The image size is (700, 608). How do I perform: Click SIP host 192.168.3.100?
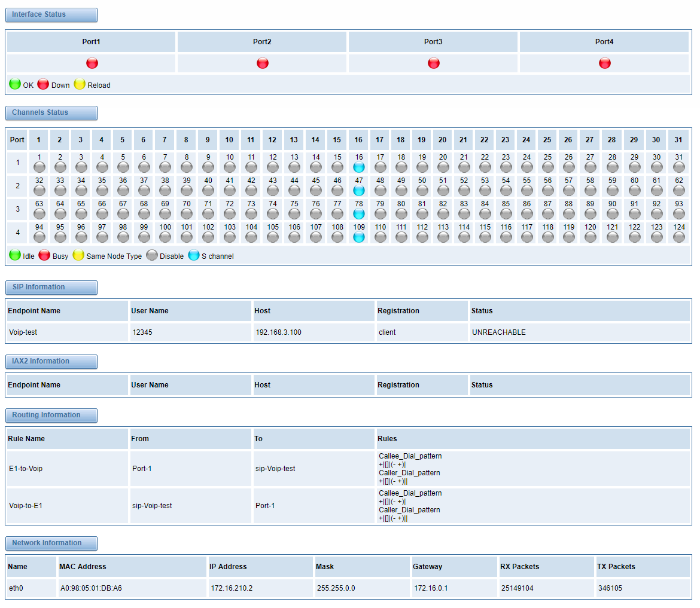point(279,332)
